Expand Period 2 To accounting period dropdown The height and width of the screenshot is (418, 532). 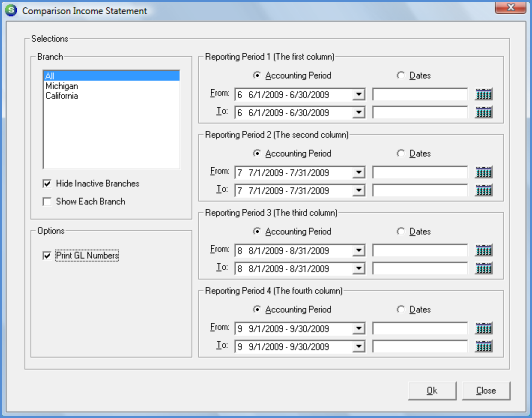pyautogui.click(x=359, y=190)
